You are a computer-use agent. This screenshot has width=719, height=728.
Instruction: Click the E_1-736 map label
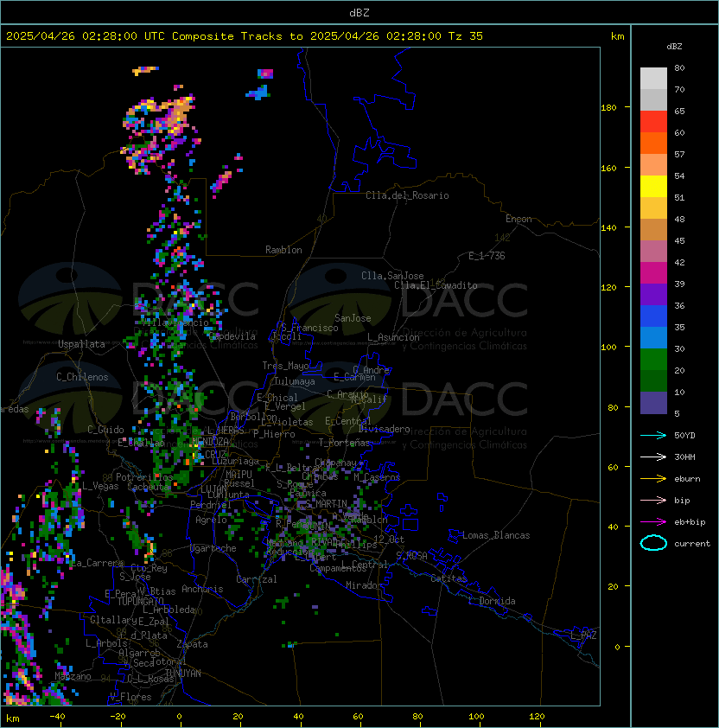coord(487,256)
